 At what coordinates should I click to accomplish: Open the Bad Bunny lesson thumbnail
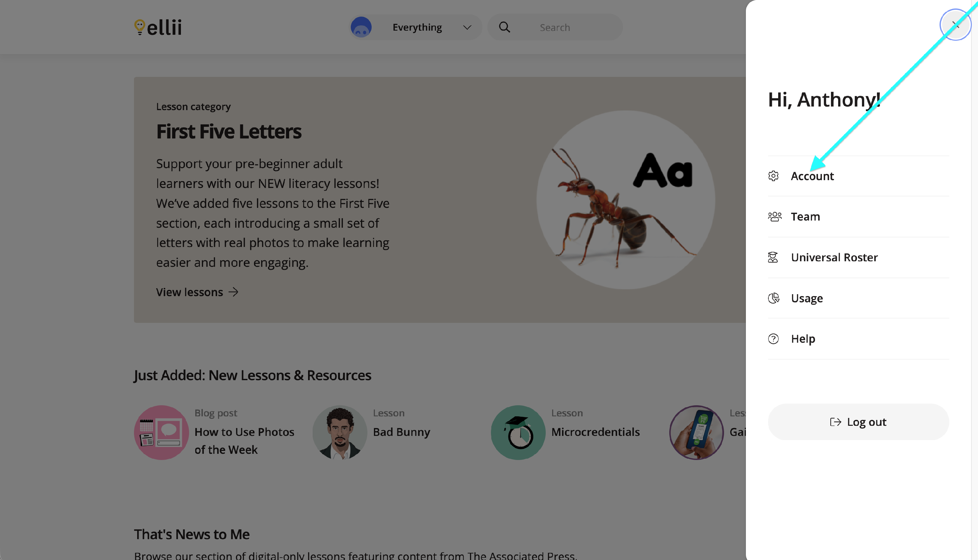point(339,433)
